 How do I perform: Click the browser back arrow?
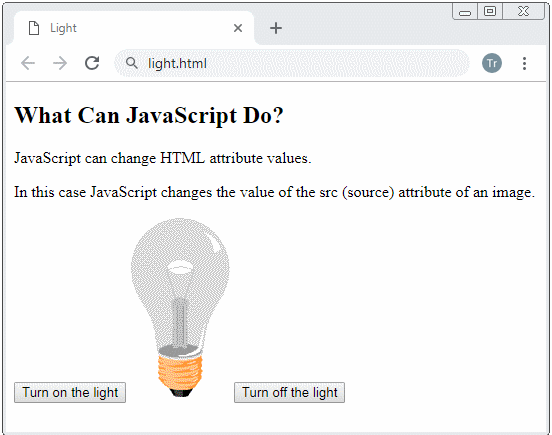(28, 63)
